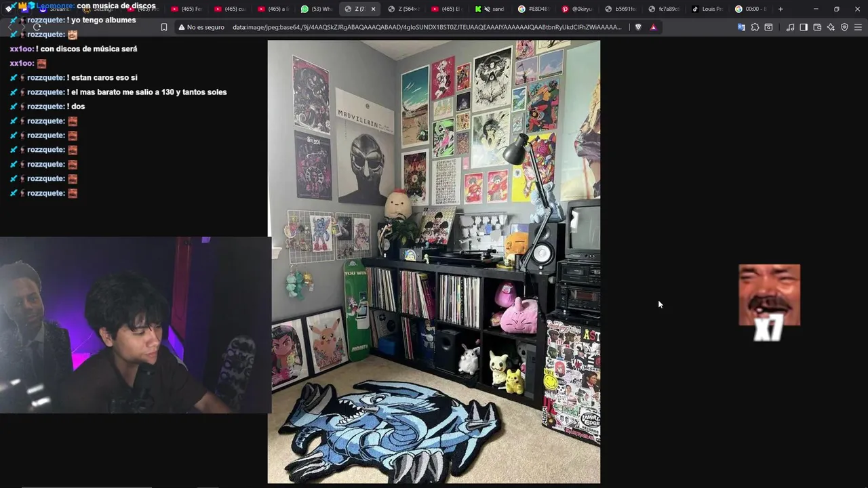Switch to the '@0kiryu' Pinterest tab
This screenshot has width=868, height=488.
click(x=576, y=9)
